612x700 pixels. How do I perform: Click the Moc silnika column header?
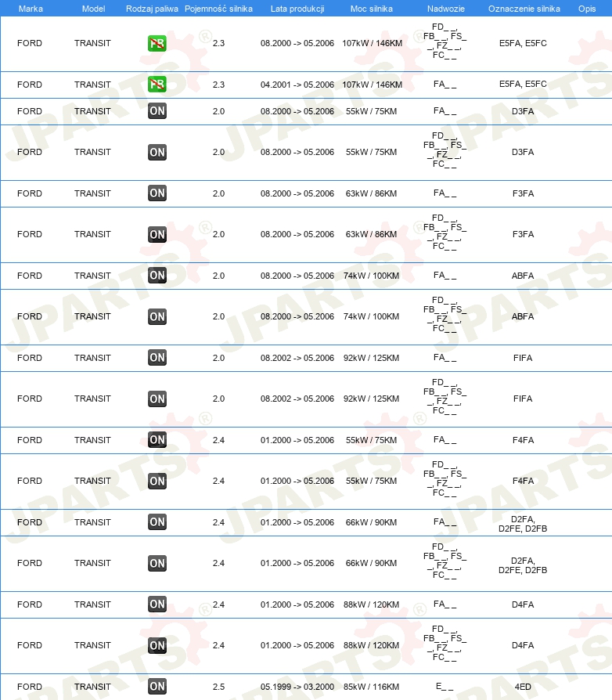(372, 9)
